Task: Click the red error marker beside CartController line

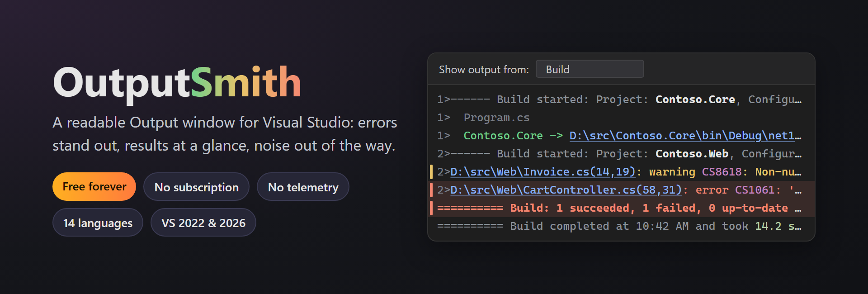Action: pos(431,190)
